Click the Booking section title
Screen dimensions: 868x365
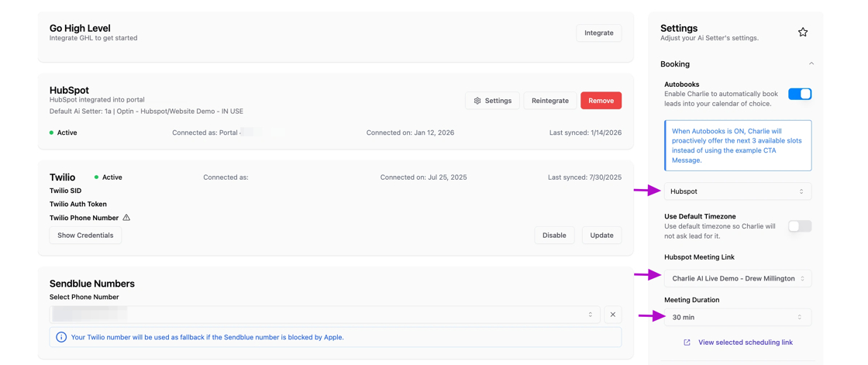tap(675, 64)
